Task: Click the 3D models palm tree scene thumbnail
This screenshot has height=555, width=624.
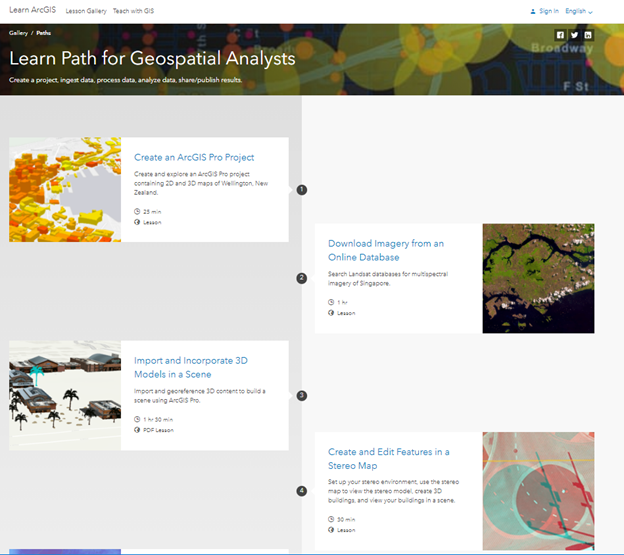Action: (x=65, y=395)
